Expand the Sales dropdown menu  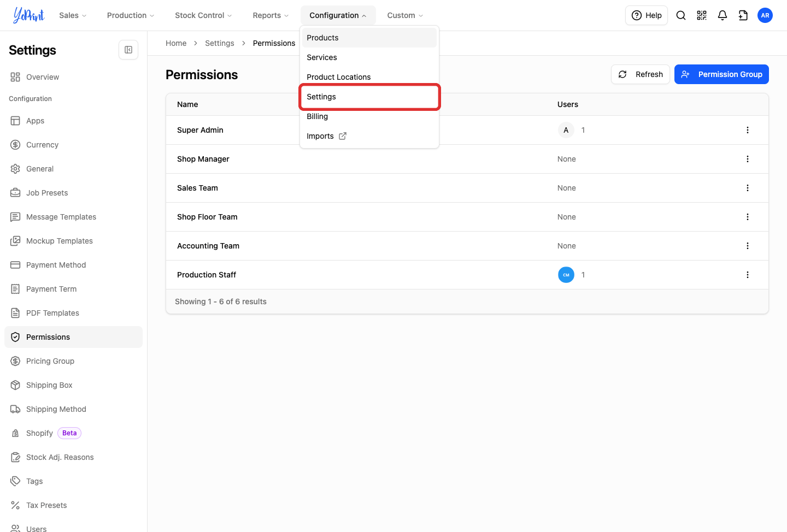[x=73, y=15]
